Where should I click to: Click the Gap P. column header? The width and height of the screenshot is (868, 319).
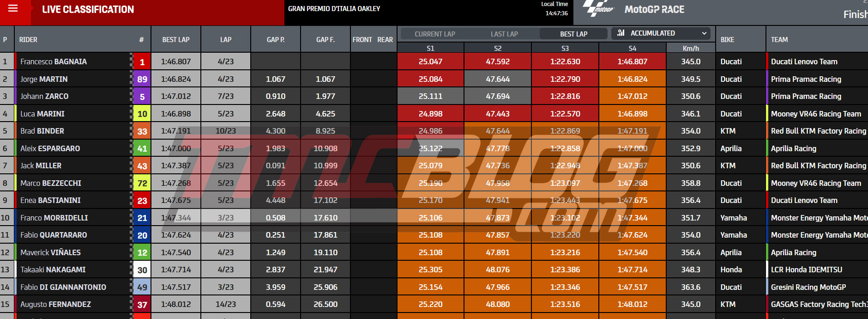tap(276, 40)
